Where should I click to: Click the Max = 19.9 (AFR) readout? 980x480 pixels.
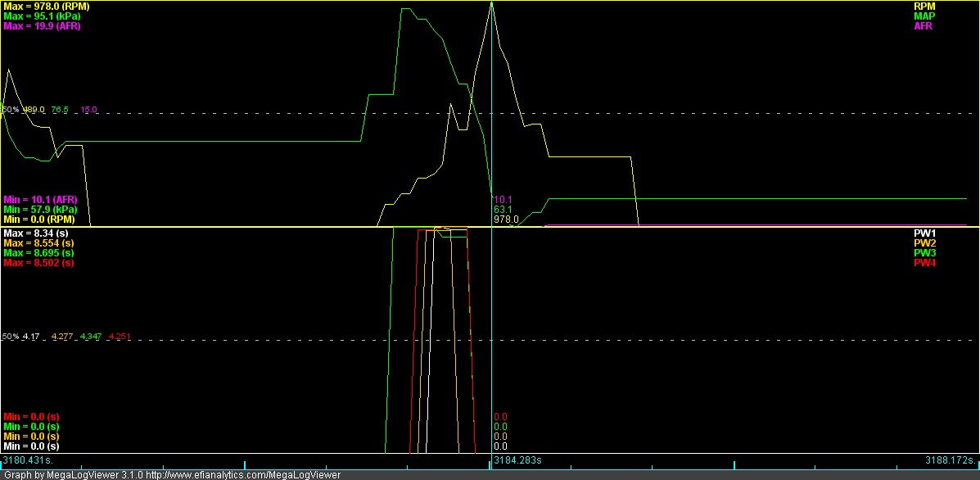pyautogui.click(x=42, y=26)
